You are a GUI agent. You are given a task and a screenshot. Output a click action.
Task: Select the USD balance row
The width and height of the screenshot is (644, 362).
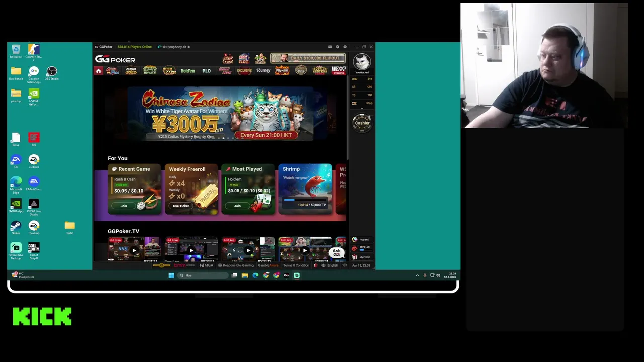point(362,79)
